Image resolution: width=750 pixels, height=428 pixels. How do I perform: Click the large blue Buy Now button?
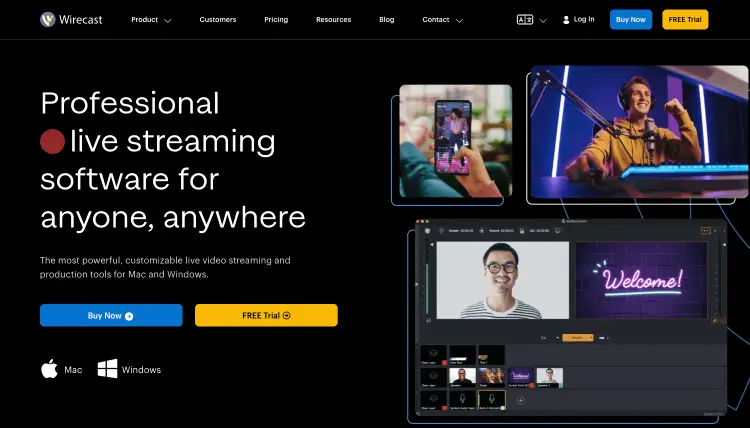(x=111, y=315)
